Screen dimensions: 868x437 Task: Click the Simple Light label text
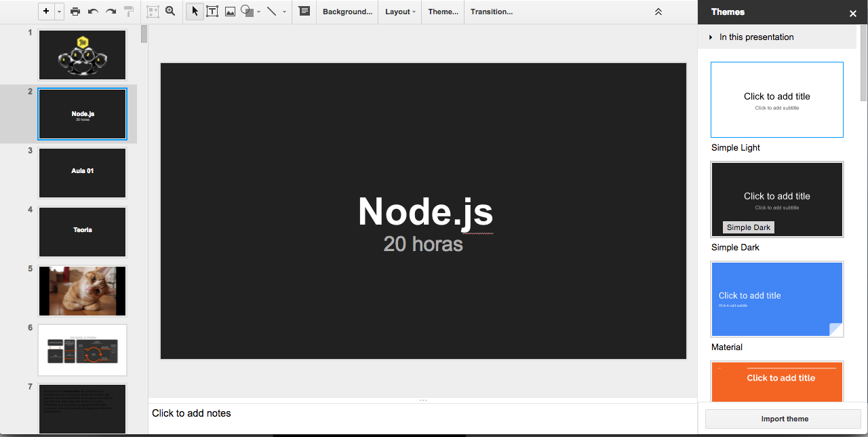point(736,148)
